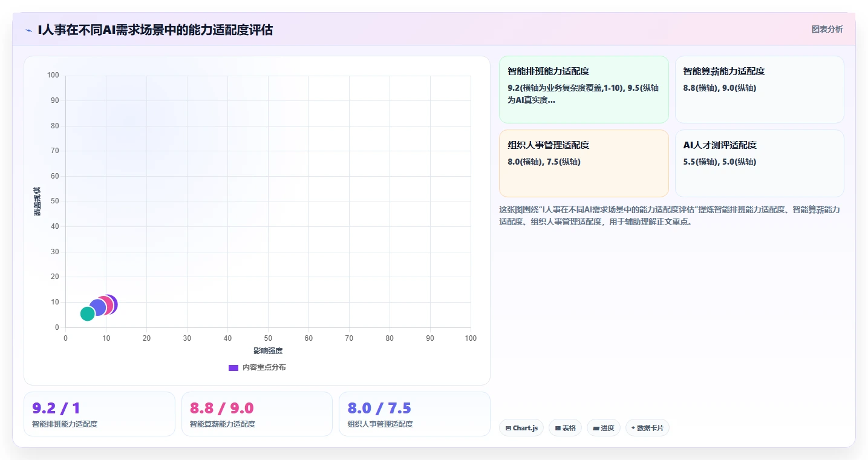Click the 5.5(横轴), 5.0(纵轴) value text
The height and width of the screenshot is (460, 868).
[x=720, y=162]
